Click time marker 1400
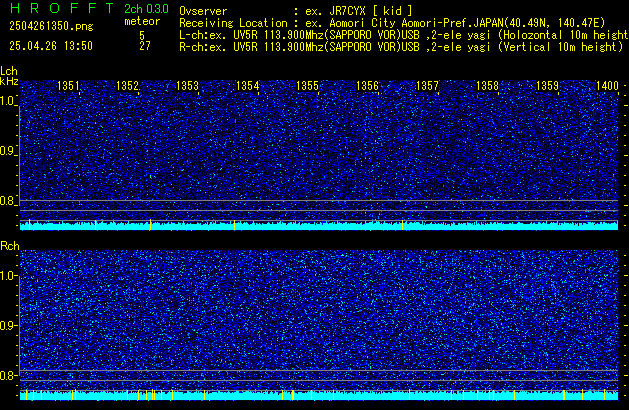 pyautogui.click(x=607, y=86)
